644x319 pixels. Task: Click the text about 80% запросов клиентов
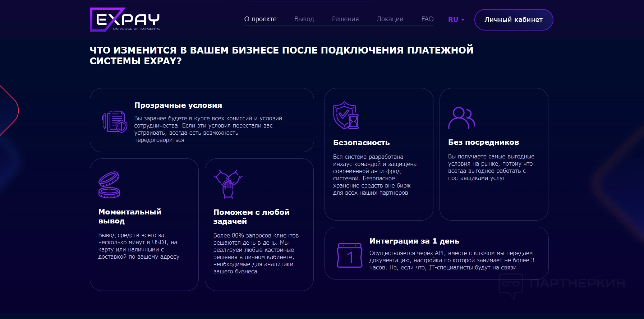[x=256, y=253]
